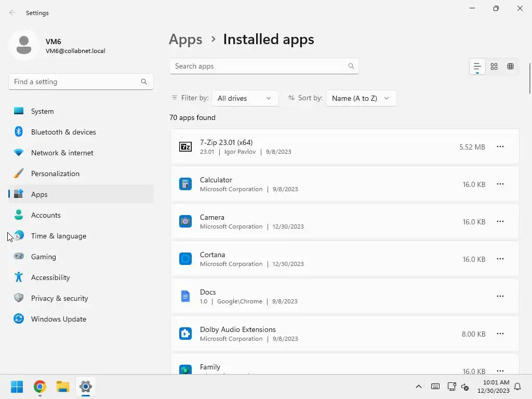This screenshot has height=399, width=532.
Task: Click the Cortana app icon
Action: click(x=185, y=259)
